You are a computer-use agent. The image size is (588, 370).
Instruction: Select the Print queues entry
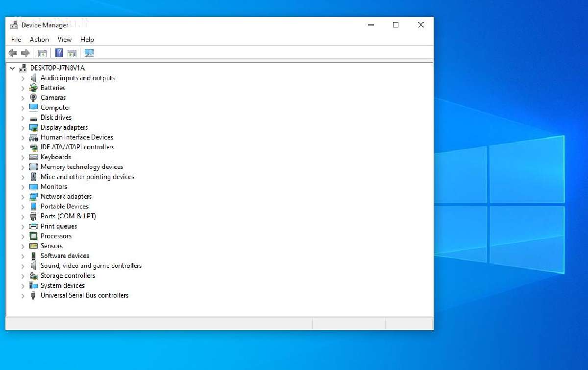[x=59, y=226]
